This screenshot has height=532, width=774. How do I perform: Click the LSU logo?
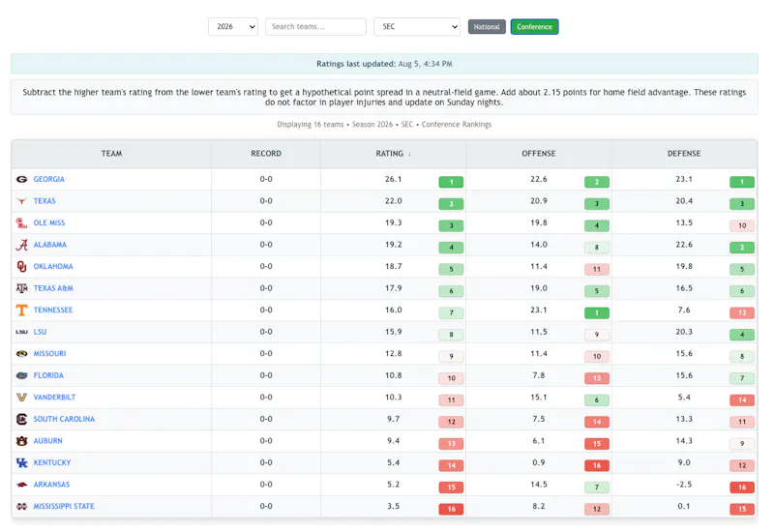(21, 332)
